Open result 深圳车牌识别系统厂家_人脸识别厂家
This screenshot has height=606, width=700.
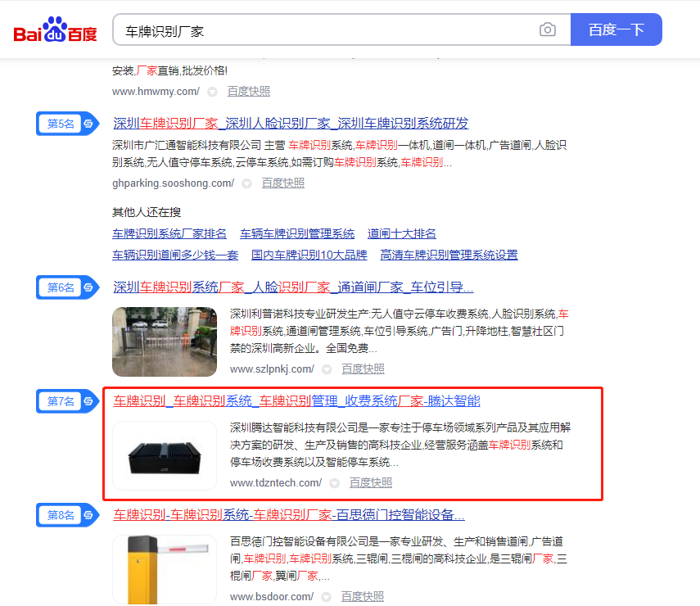click(x=293, y=287)
